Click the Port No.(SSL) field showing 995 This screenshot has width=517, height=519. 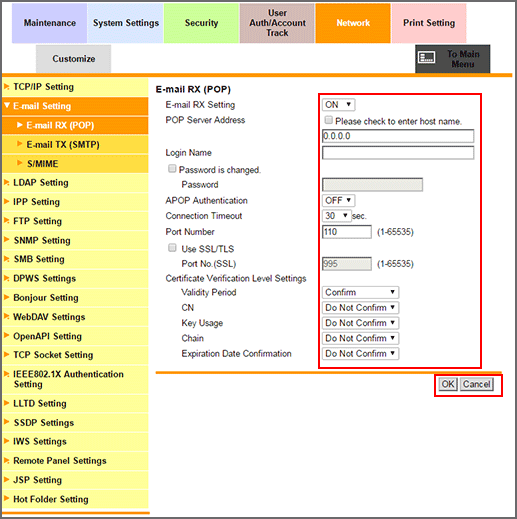click(x=347, y=264)
